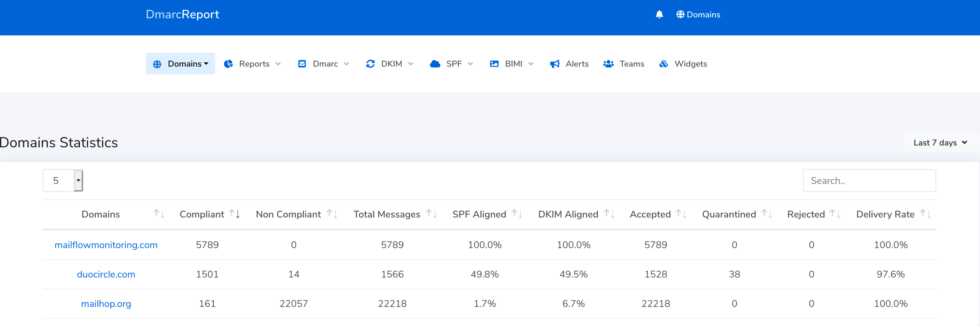The image size is (980, 327).
Task: Click the Alerts megaphone icon
Action: (x=555, y=64)
